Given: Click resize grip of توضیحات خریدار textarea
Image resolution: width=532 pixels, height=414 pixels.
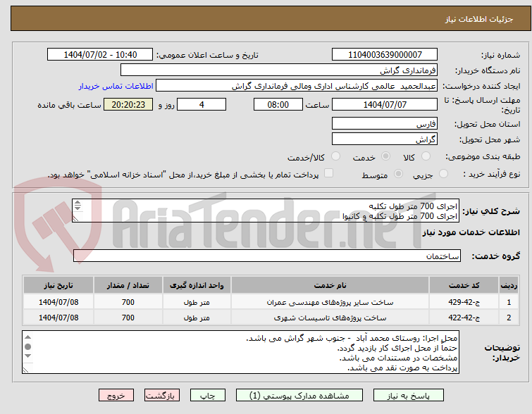Looking at the screenshot, I should click(26, 370).
